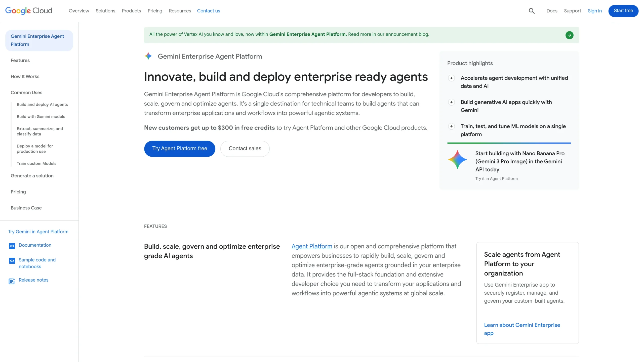644x362 pixels.
Task: Open 'Sample code and notebooks' link text
Action: (x=37, y=263)
